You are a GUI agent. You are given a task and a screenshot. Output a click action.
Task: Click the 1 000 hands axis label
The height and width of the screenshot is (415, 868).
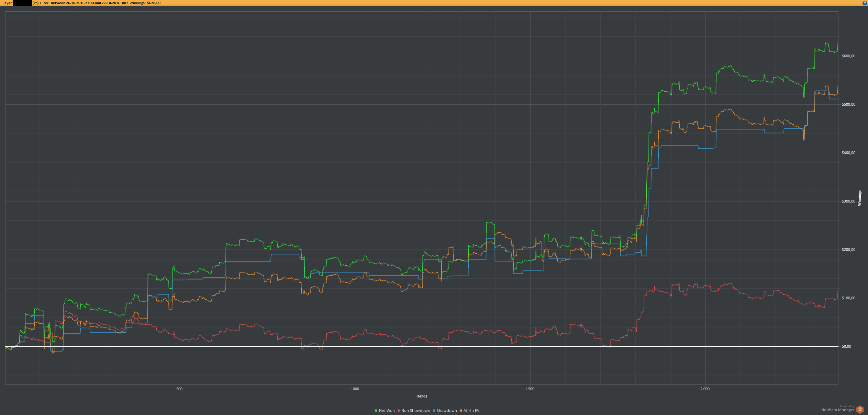point(354,389)
